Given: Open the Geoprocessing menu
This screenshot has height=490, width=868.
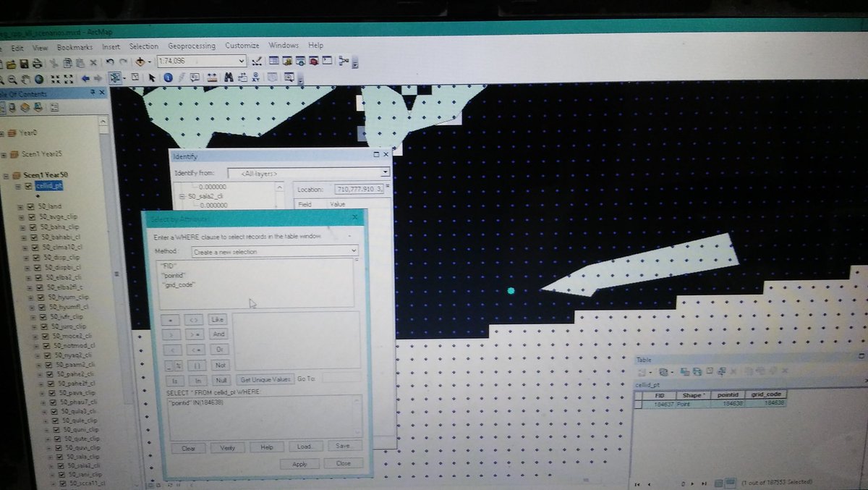Looking at the screenshot, I should [192, 46].
